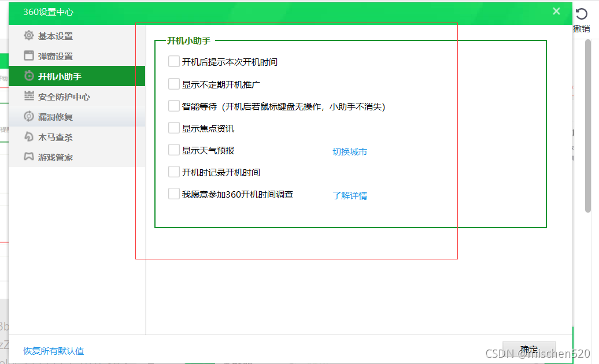Screen dimensions: 599x364
Task: Check the 智能等待 option
Action: (x=174, y=106)
